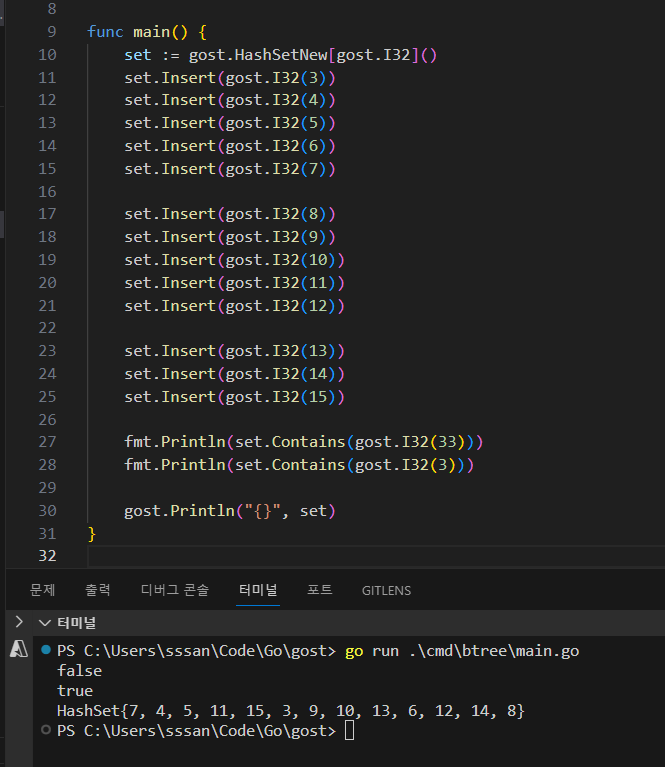665x767 pixels.
Task: Click the go run command text in terminal
Action: [461, 651]
